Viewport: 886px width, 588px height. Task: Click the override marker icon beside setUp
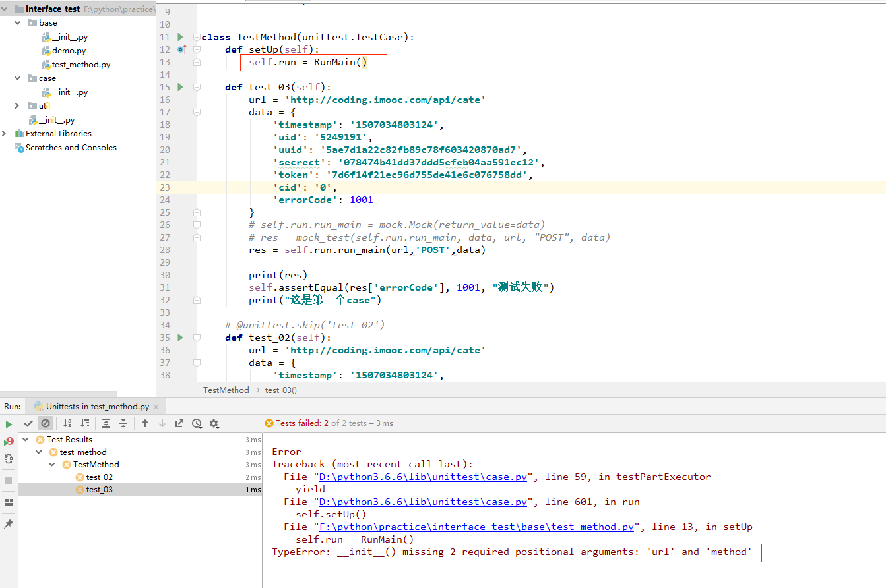pos(182,49)
